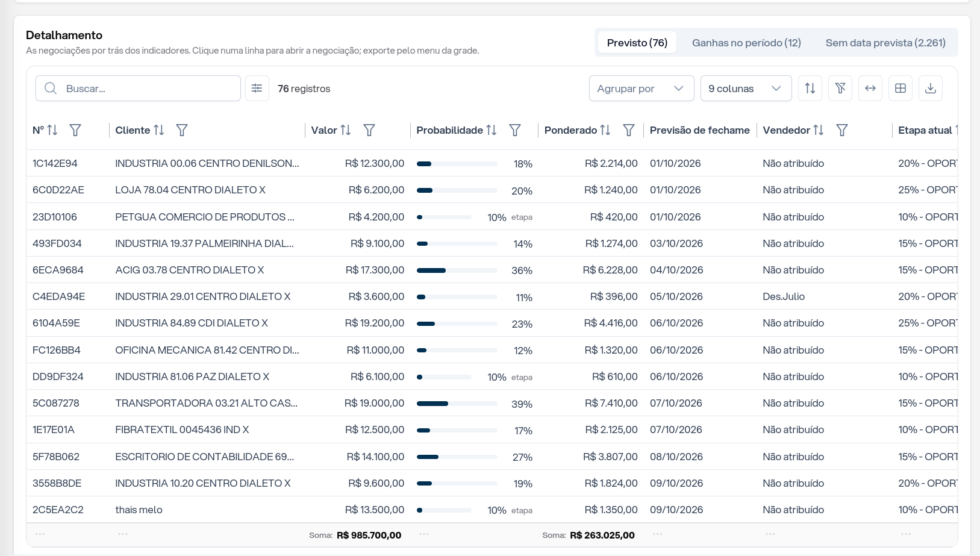
Task: Open negotiation 1C142E94
Action: (55, 163)
